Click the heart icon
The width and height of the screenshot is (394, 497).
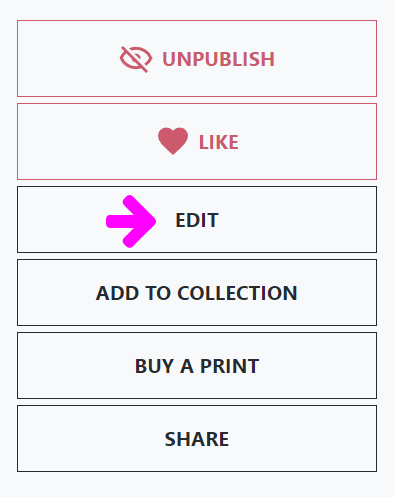point(173,141)
